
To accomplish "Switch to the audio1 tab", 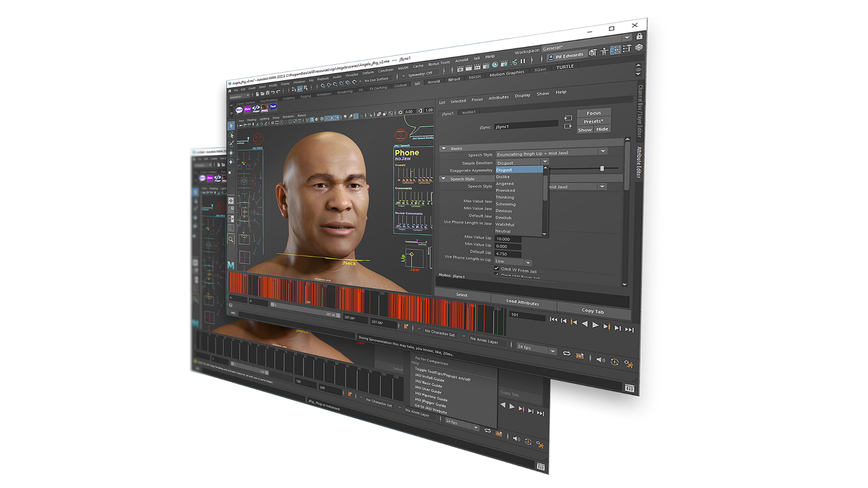I will point(468,112).
